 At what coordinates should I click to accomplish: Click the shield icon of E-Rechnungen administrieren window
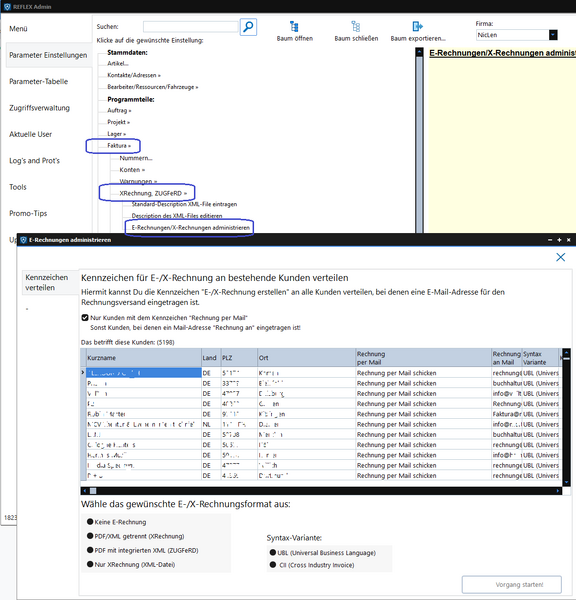pos(23,240)
